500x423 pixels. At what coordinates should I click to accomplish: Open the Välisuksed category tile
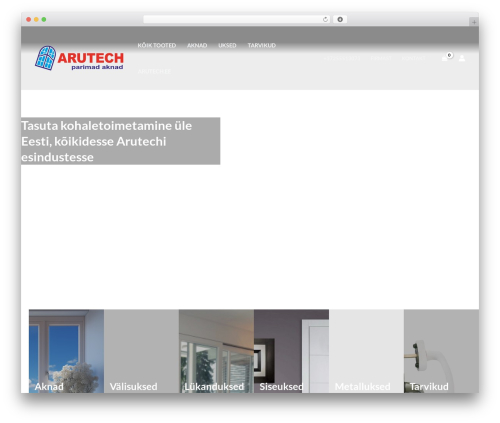tap(141, 351)
